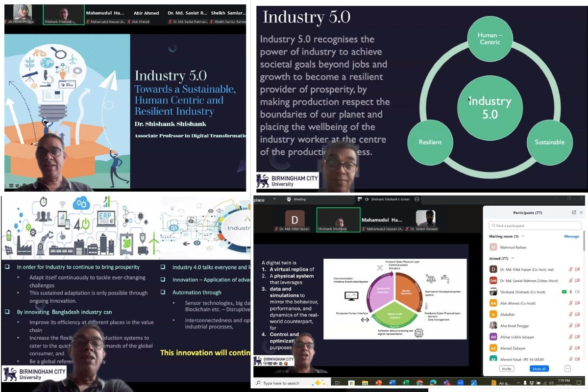588x392 pixels.
Task: Toggle the camera icon for Abdullah
Action: click(577, 315)
